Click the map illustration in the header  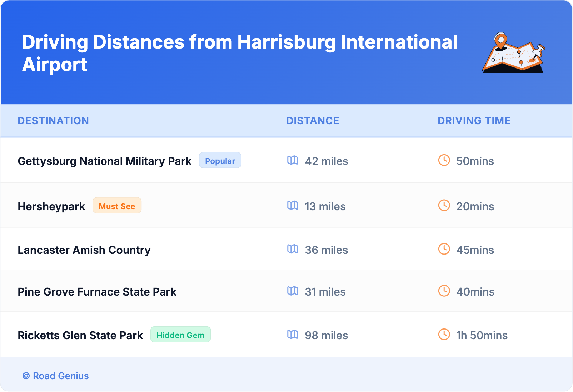click(x=513, y=53)
